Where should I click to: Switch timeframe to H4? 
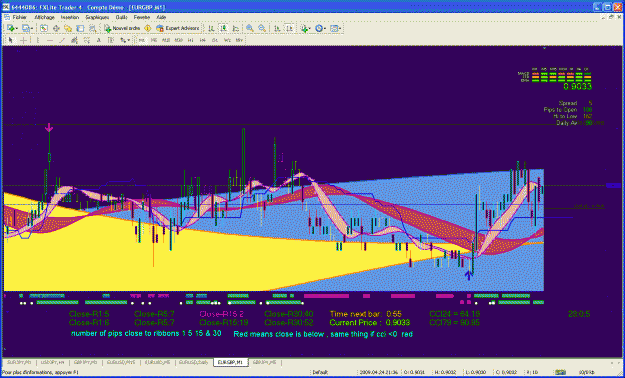coord(202,40)
